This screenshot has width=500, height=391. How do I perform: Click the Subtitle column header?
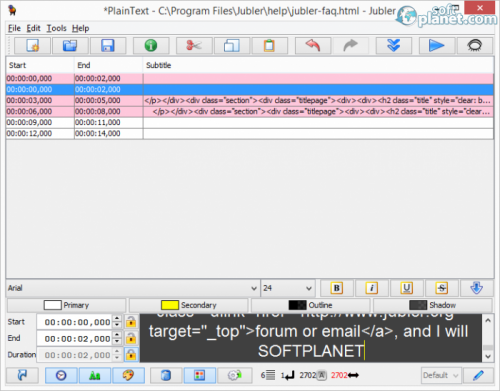[318, 65]
